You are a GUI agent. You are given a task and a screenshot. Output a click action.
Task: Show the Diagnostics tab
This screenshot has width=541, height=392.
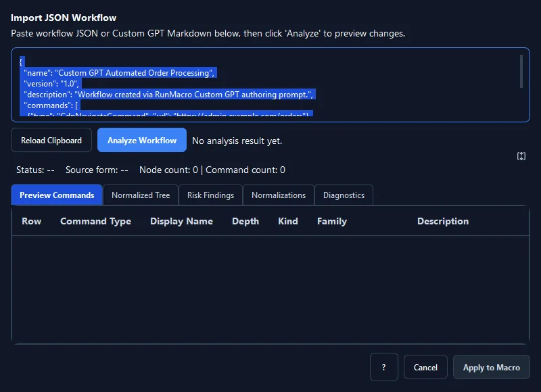coord(344,195)
